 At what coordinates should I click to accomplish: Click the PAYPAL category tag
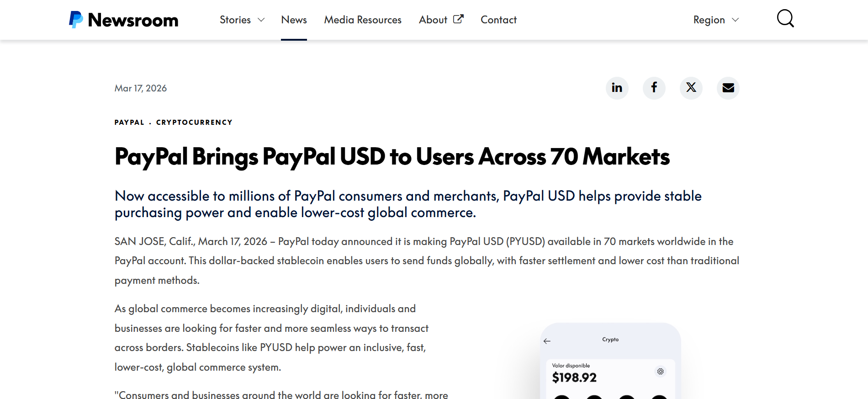point(129,122)
